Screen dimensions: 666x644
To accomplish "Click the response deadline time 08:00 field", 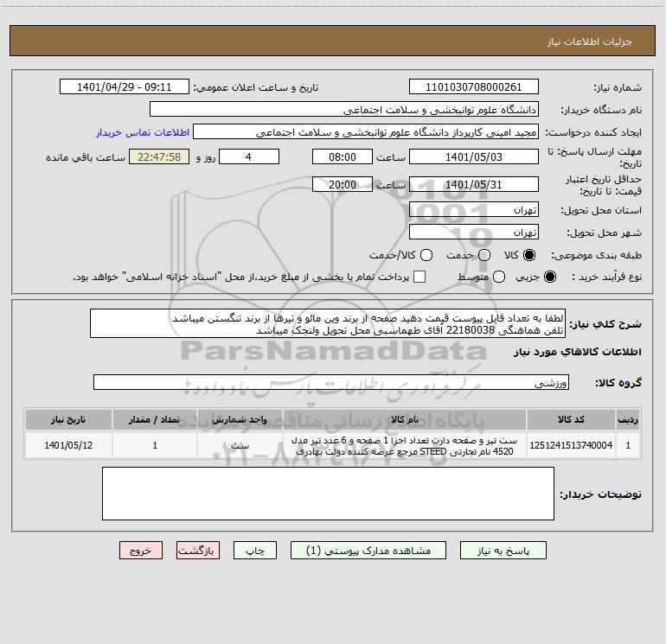I will click(343, 156).
